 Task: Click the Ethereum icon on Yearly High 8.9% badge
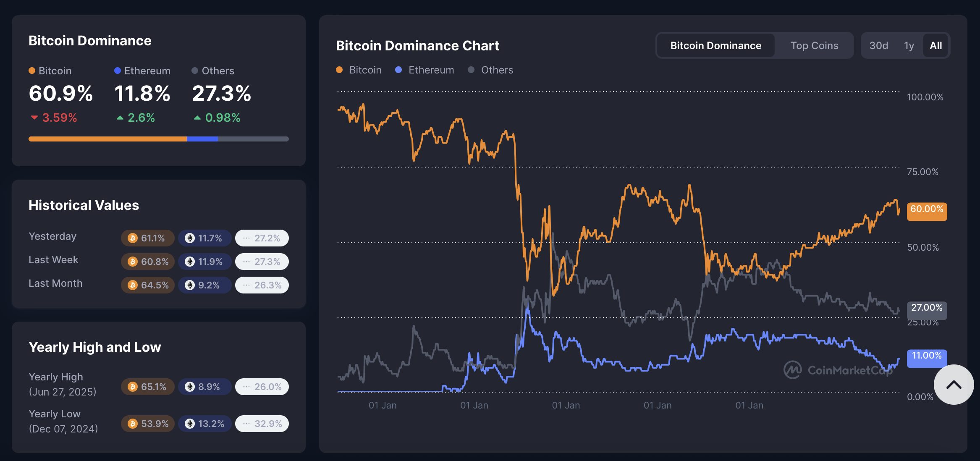pos(189,386)
